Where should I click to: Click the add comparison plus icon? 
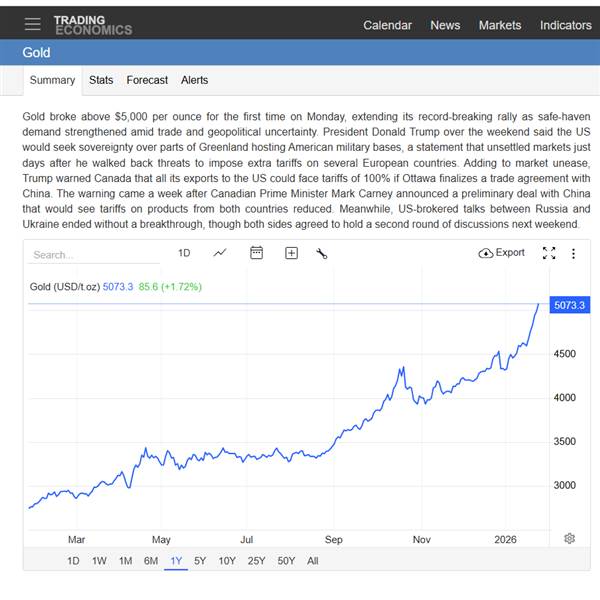coord(291,253)
